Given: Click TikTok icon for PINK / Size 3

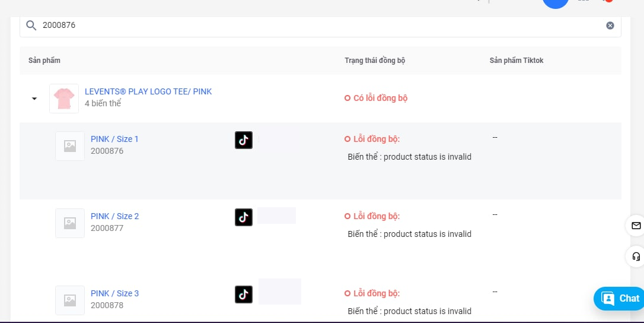Looking at the screenshot, I should pos(244,294).
